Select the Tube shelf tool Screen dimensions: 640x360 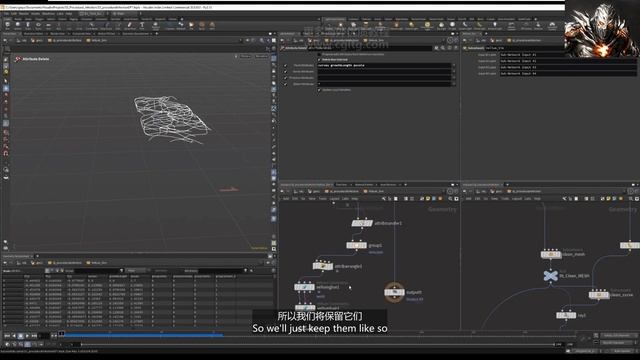pos(28,26)
